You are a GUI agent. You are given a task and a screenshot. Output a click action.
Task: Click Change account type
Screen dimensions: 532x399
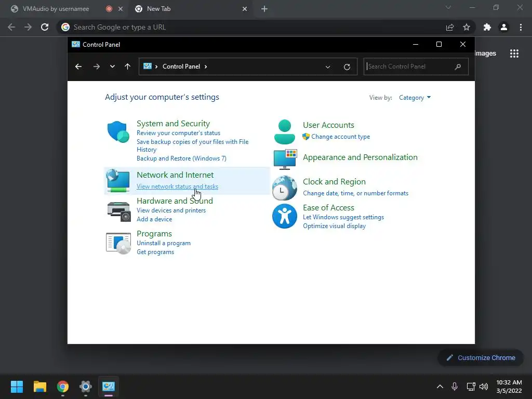[341, 137]
